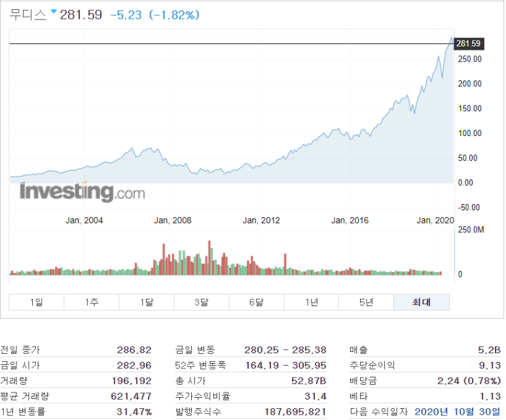Click the 금일 시가 value 282.96

pyautogui.click(x=134, y=366)
